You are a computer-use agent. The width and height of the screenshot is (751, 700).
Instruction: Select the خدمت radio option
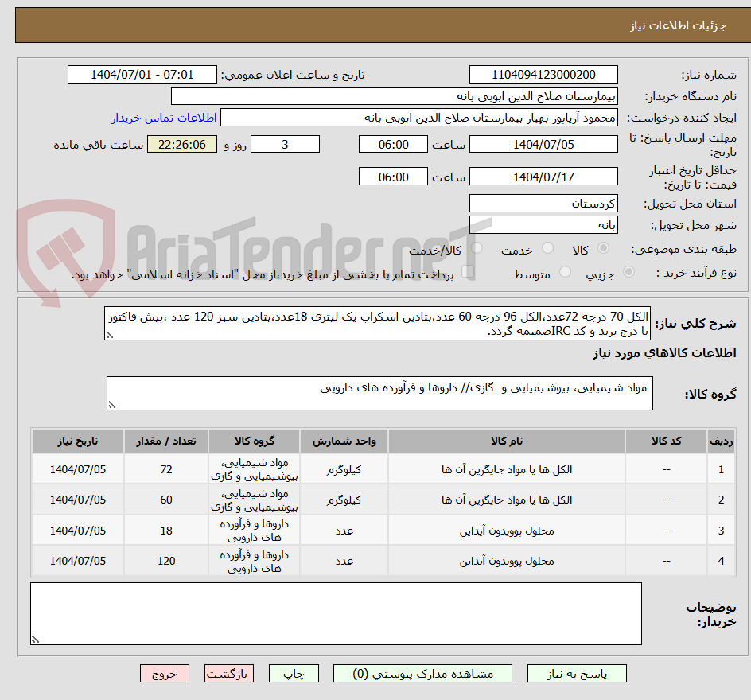click(x=549, y=247)
